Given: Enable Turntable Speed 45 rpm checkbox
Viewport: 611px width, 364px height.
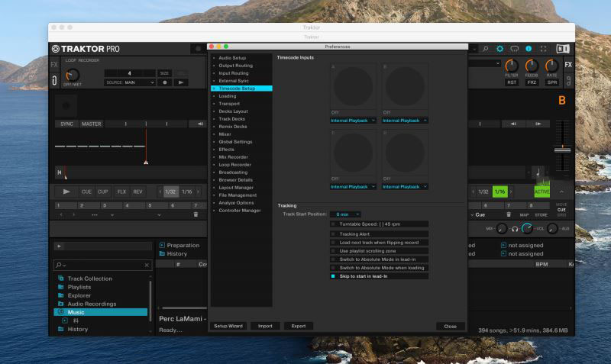Looking at the screenshot, I should [333, 224].
